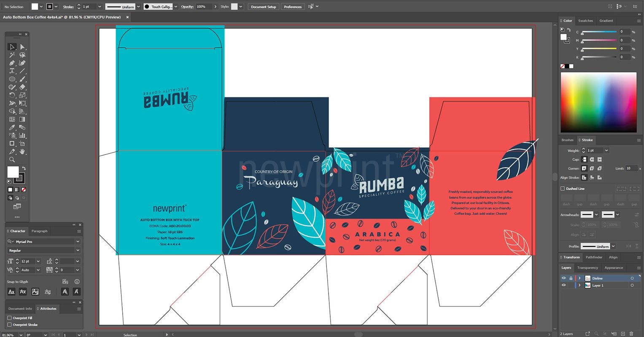This screenshot has height=337, width=644.
Task: Open the stroke Weight dropdown
Action: [x=606, y=150]
